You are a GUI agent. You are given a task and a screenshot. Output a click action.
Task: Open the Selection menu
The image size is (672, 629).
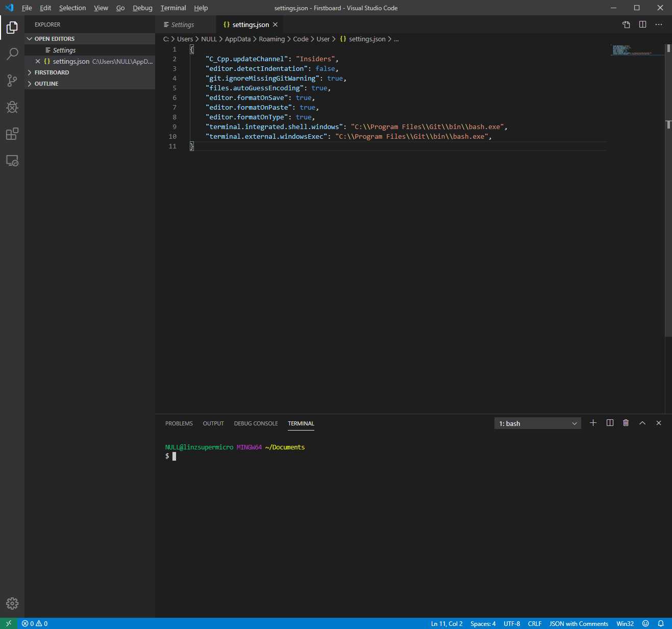point(72,8)
